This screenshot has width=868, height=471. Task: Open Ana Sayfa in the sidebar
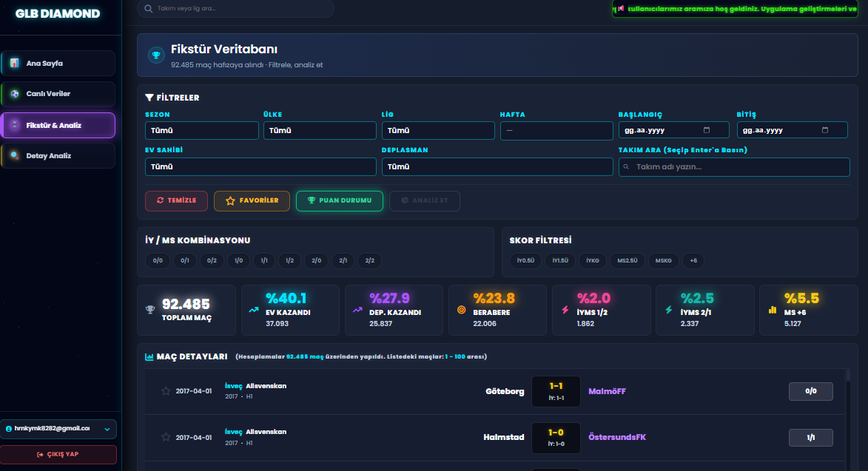[58, 63]
